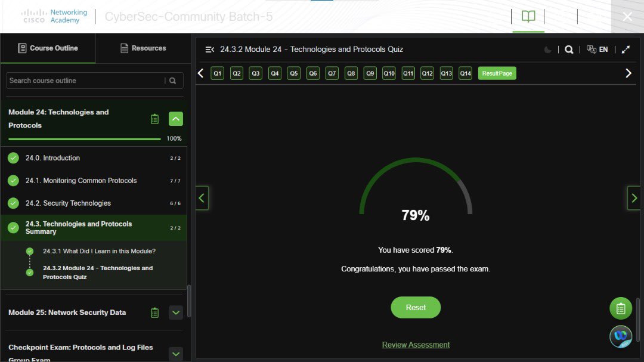Close the course viewer with X

tap(627, 17)
